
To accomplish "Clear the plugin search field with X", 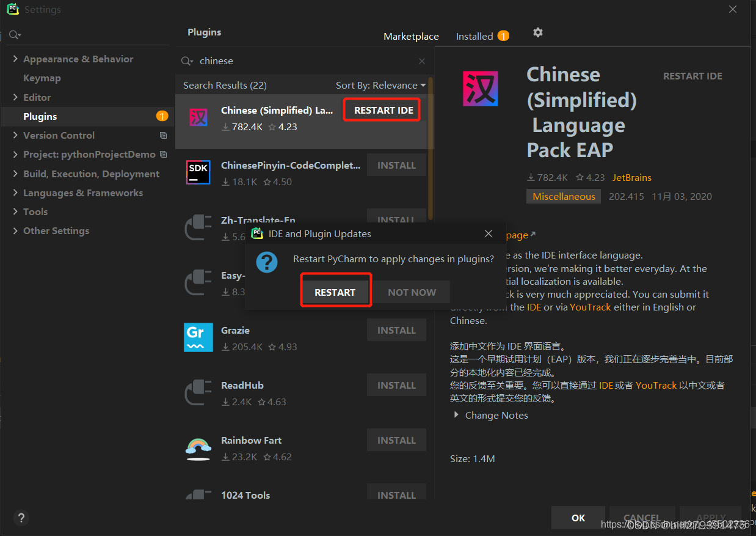I will (422, 61).
